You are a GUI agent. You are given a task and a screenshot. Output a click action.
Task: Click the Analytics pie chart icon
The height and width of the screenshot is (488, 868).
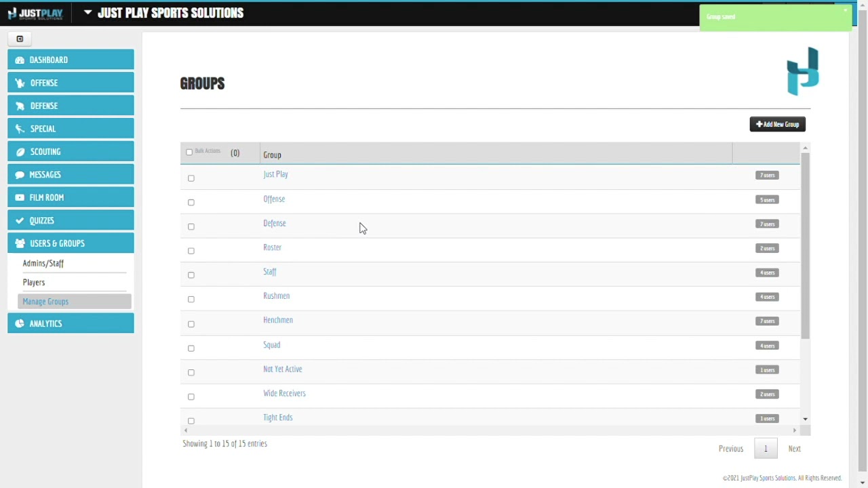[20, 323]
